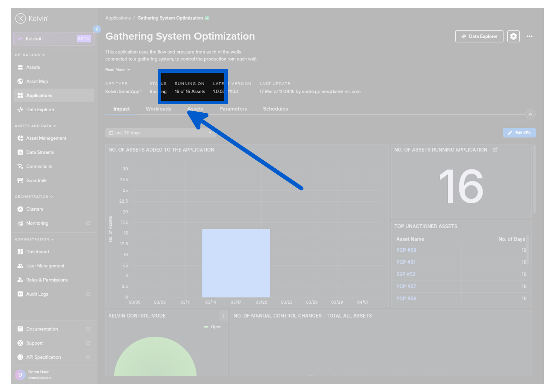Expand the Read More description
This screenshot has width=555, height=392.
click(118, 70)
